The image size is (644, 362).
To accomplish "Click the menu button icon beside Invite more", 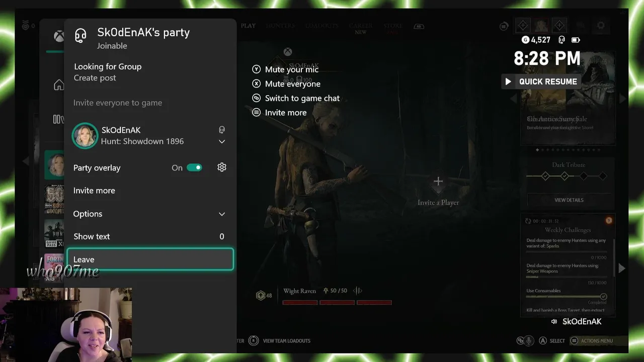I will [x=257, y=113].
